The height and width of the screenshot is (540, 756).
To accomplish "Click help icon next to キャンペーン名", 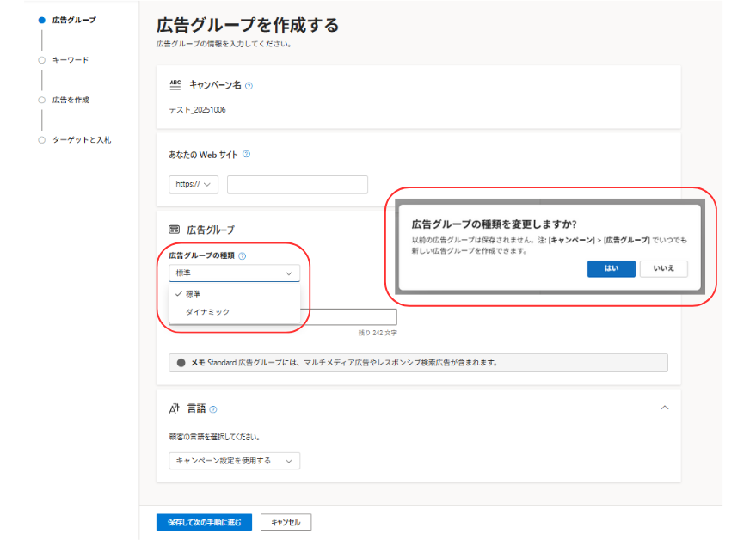I will [249, 86].
